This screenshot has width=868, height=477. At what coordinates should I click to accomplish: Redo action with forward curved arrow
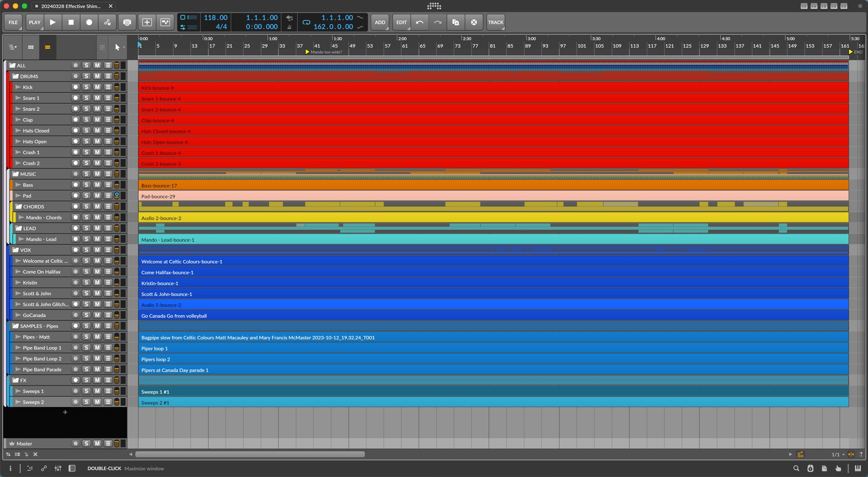[437, 22]
